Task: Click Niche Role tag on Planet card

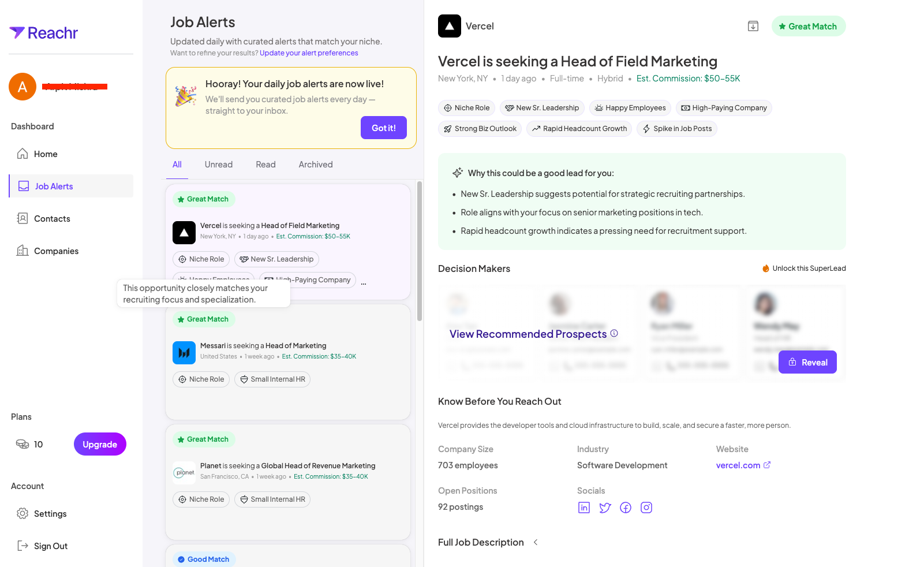Action: [201, 499]
